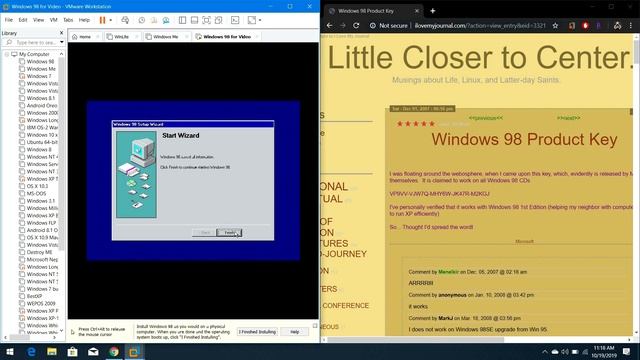Open the library search filter dropdown
640x360 pixels.
tap(62, 42)
